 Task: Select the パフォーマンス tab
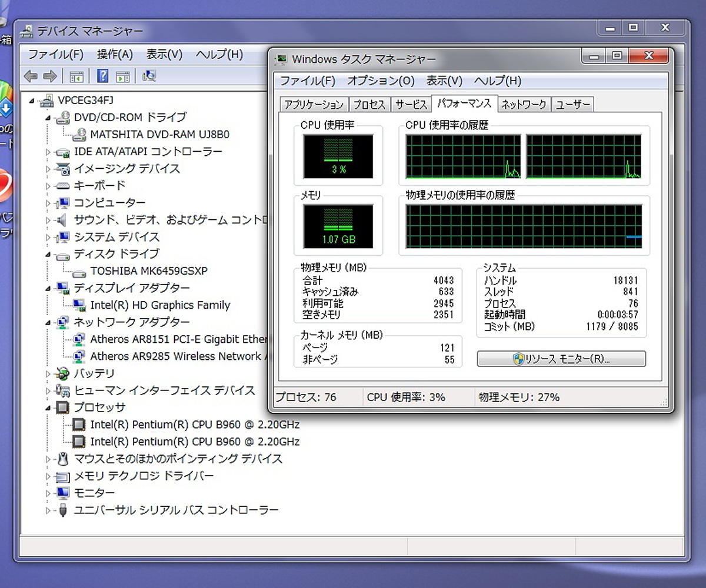point(464,103)
